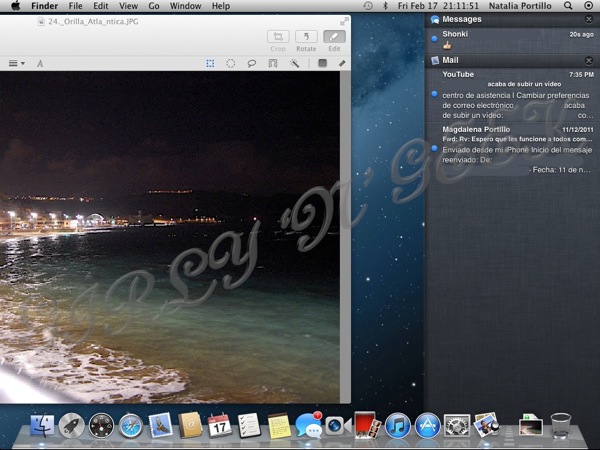This screenshot has height=450, width=600.
Task: Open the image stack in Dock
Action: (530, 426)
